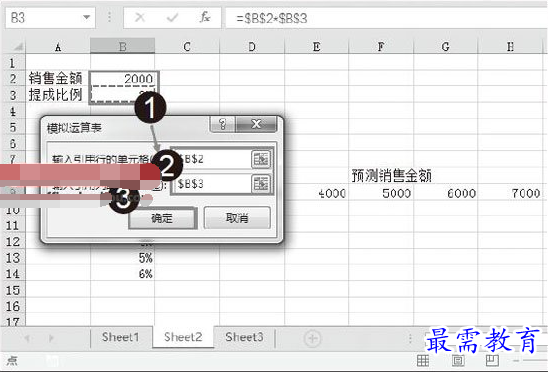The height and width of the screenshot is (372, 548).
Task: Select column B header
Action: pos(122,46)
